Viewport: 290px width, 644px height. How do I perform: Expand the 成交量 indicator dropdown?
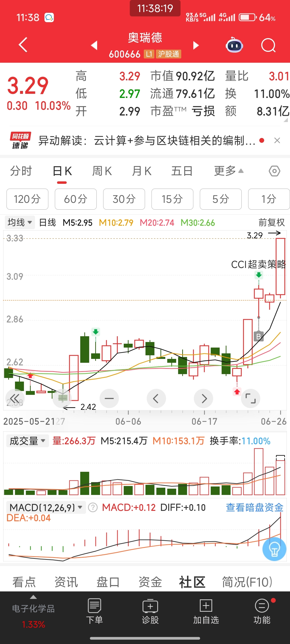tap(27, 441)
